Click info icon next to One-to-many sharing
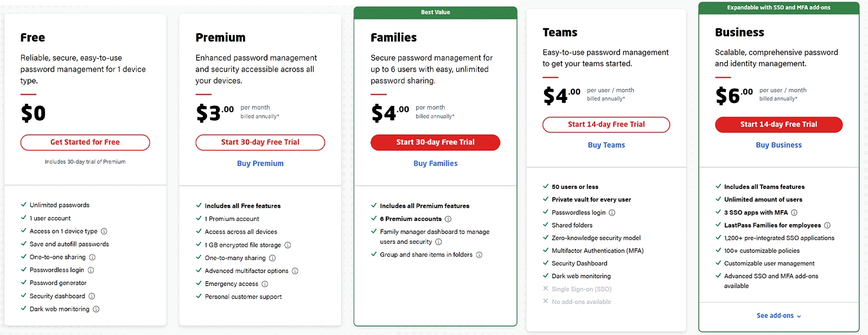868x335 pixels. pos(272,258)
